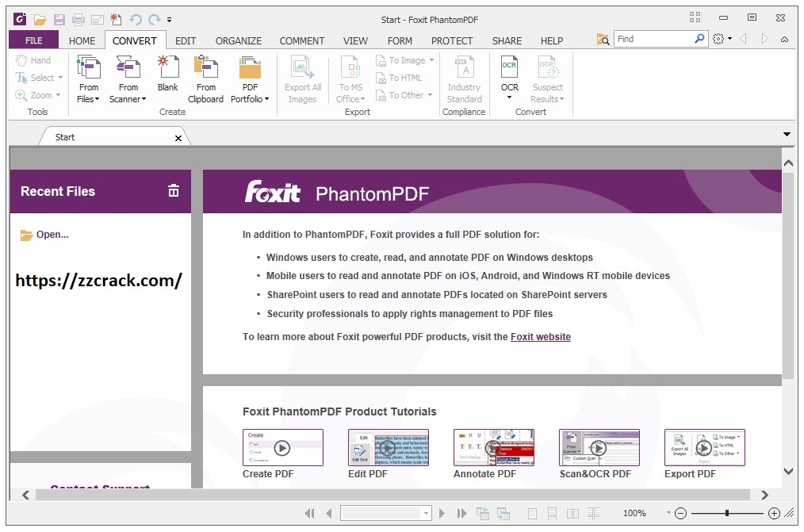Viewport: 804px width, 532px height.
Task: Click the Open folder icon in quick access toolbar
Action: point(40,20)
